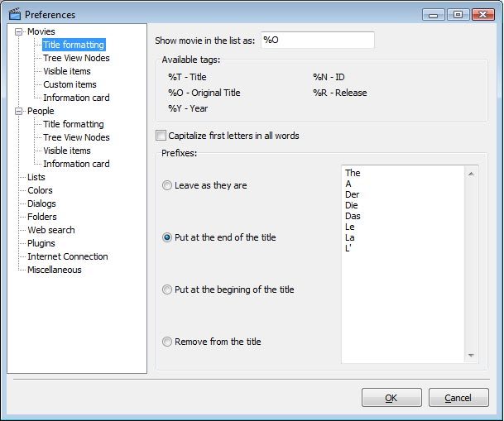Open the Miscellaneous preferences
The image size is (504, 421).
point(55,270)
